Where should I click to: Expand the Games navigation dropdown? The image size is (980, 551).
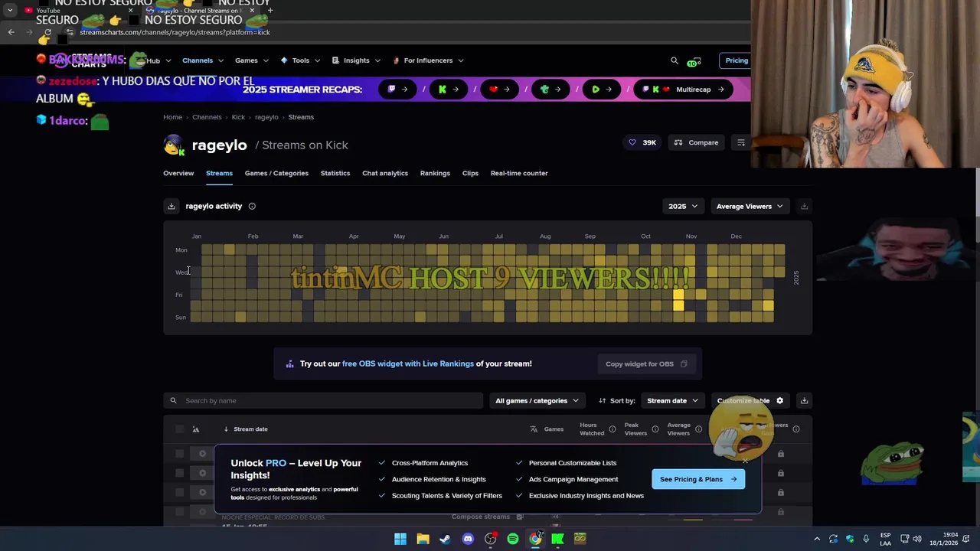point(252,60)
